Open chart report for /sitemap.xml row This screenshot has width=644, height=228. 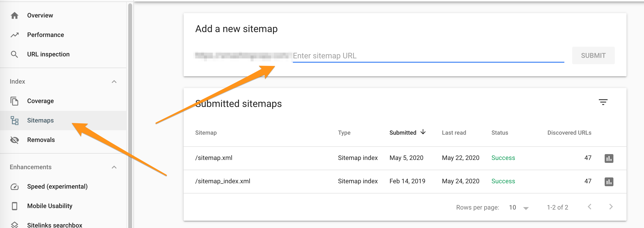[609, 158]
